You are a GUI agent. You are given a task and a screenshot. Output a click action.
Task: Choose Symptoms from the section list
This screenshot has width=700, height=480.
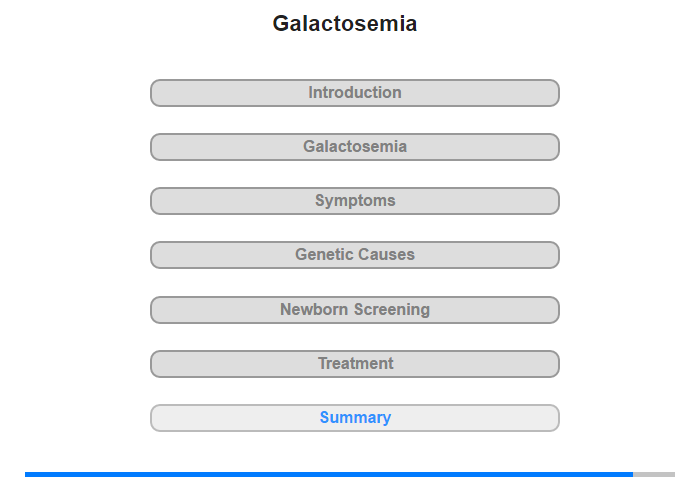click(355, 201)
